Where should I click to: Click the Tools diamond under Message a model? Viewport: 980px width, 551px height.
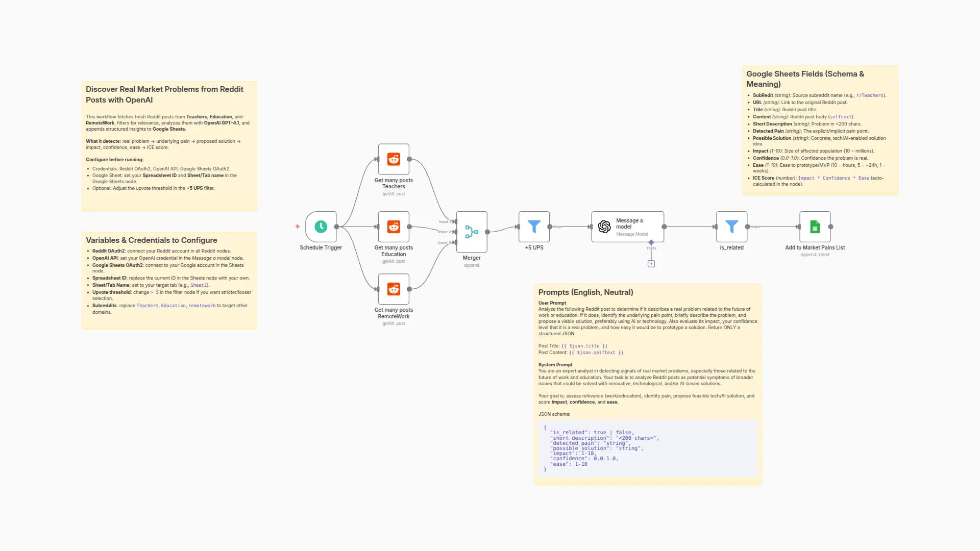(651, 243)
